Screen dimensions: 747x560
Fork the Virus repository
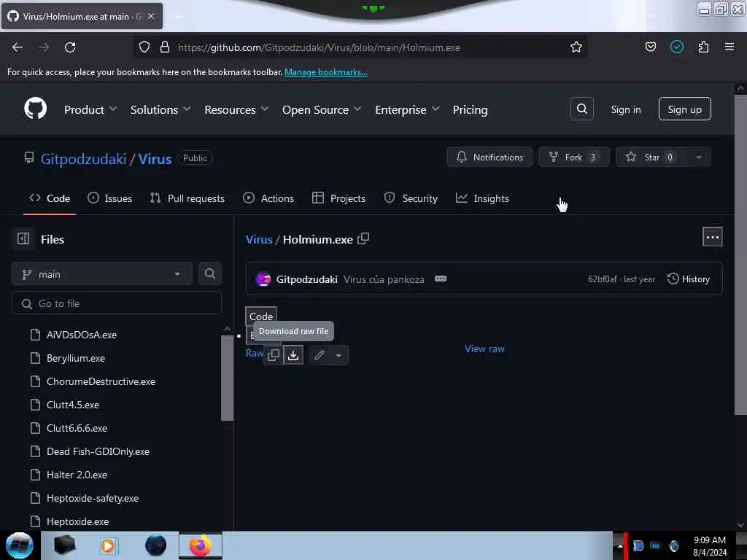pyautogui.click(x=573, y=157)
